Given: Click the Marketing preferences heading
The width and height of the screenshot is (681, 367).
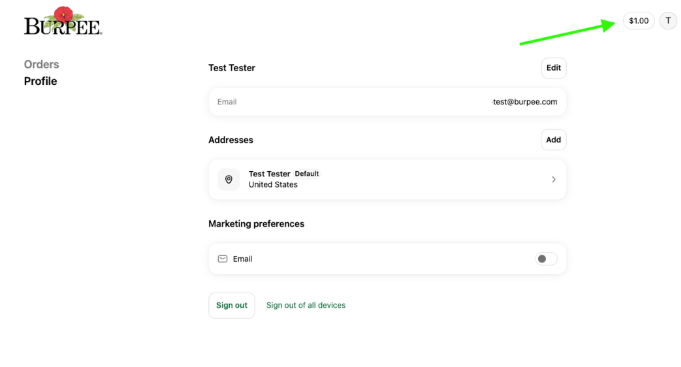Looking at the screenshot, I should pos(256,224).
